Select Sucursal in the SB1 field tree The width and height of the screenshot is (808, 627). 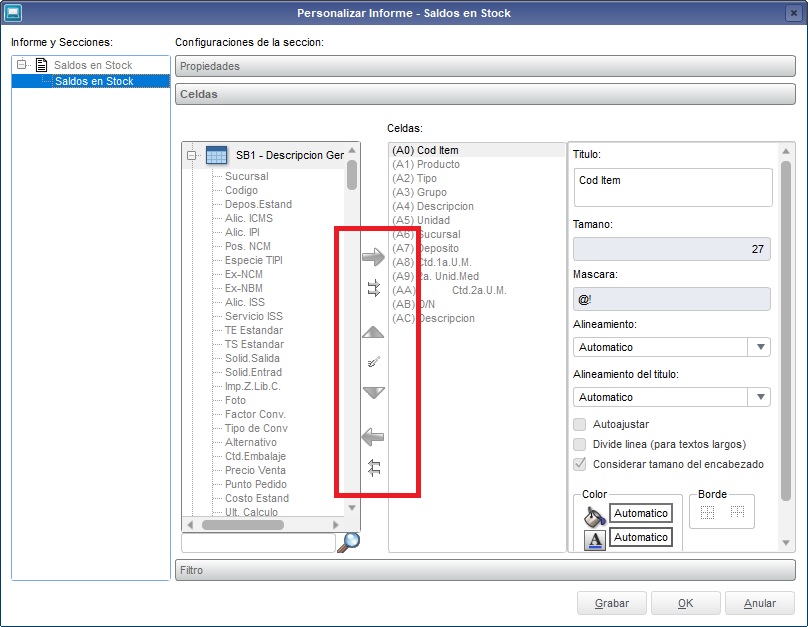(246, 176)
